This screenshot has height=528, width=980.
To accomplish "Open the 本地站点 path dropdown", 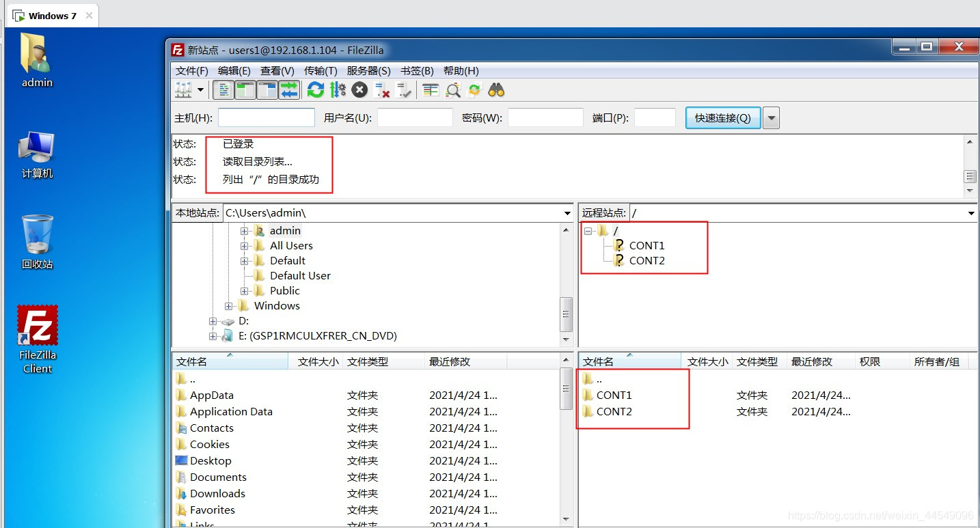I will [x=567, y=213].
